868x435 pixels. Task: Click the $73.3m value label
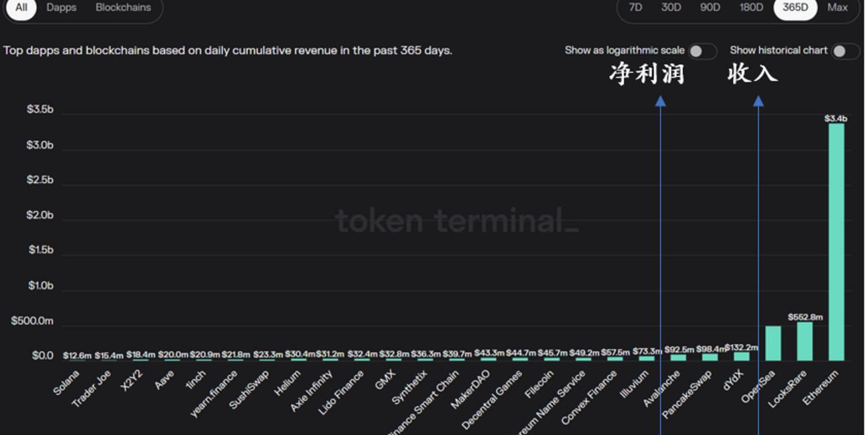pyautogui.click(x=647, y=351)
